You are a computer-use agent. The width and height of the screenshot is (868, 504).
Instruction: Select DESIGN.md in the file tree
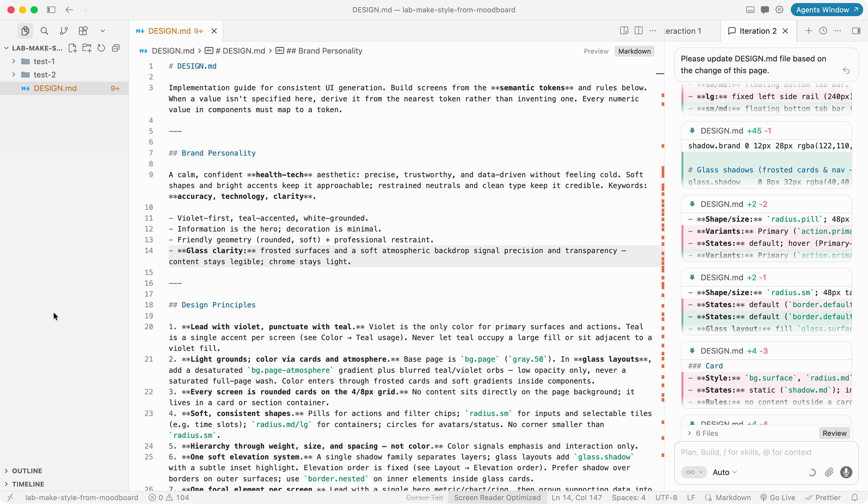click(x=64, y=88)
